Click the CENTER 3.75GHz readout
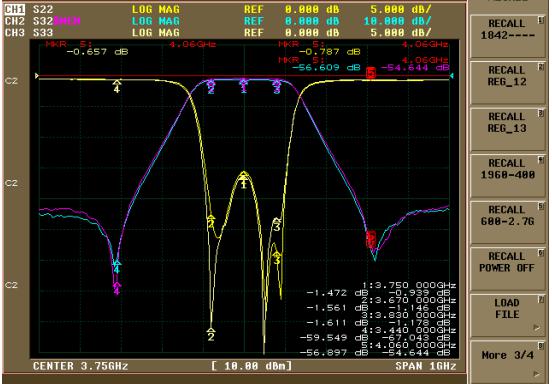 (81, 366)
